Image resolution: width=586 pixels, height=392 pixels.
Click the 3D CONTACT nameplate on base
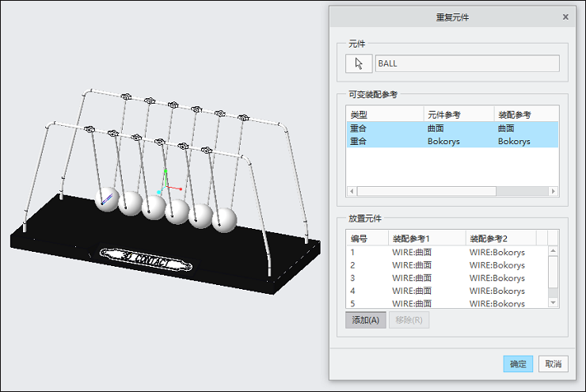[x=146, y=259]
